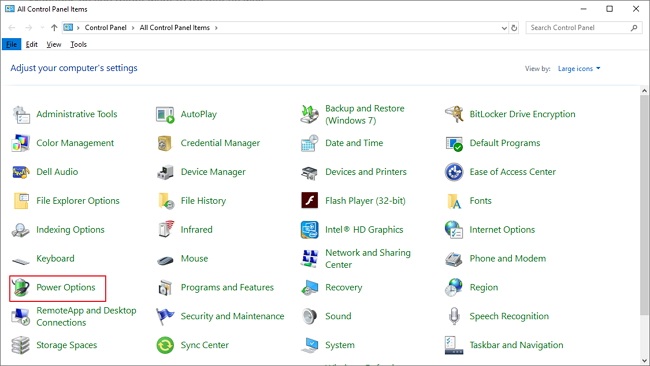Open the View menu
650x366 pixels.
(x=53, y=44)
